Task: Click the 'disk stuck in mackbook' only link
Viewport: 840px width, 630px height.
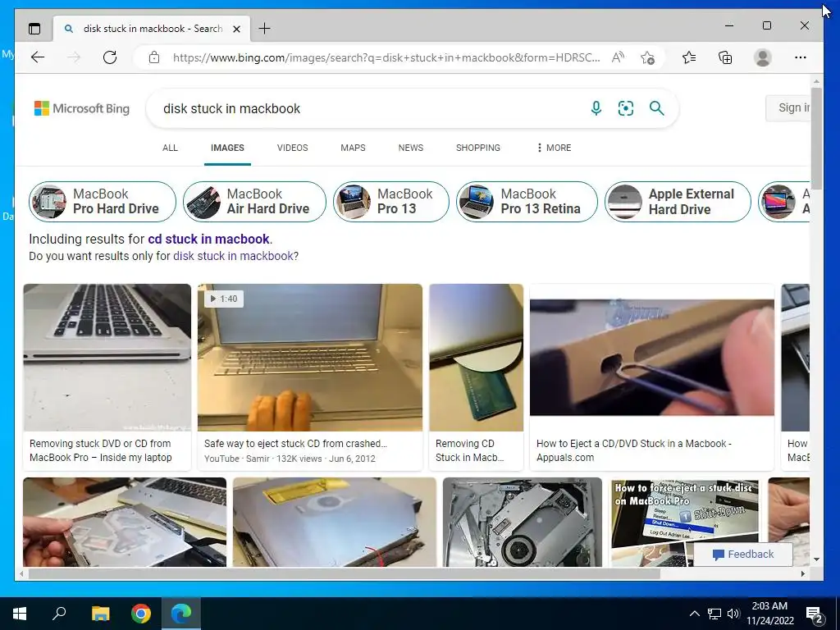Action: click(x=233, y=256)
